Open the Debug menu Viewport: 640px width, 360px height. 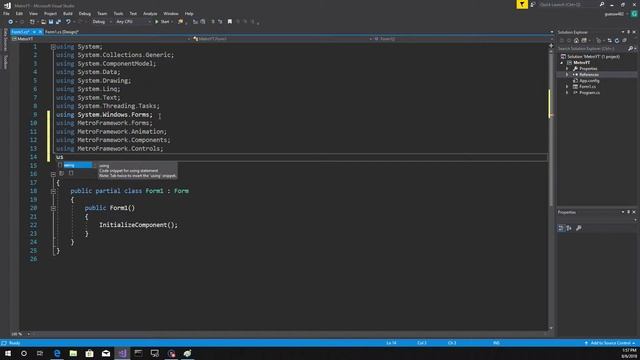[85, 13]
